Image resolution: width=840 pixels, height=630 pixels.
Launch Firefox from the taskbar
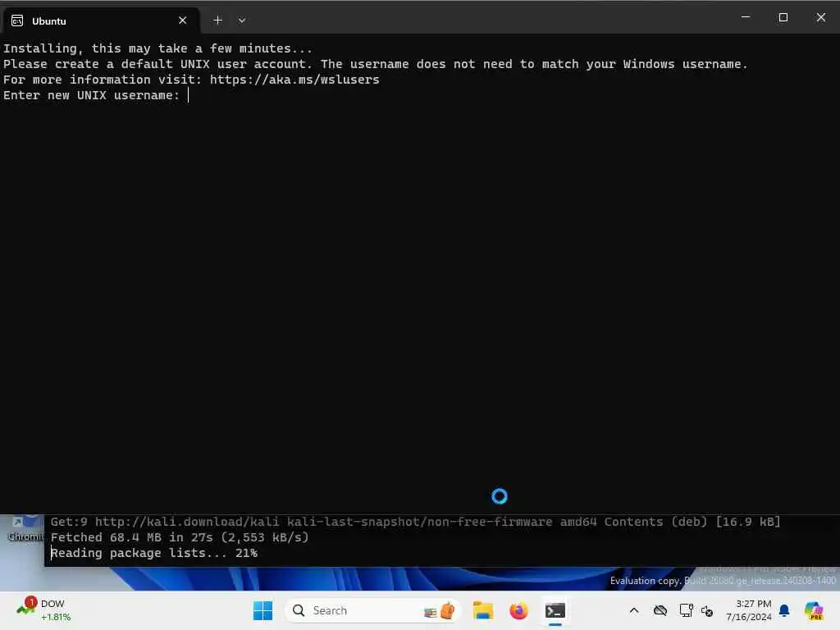[x=518, y=610]
